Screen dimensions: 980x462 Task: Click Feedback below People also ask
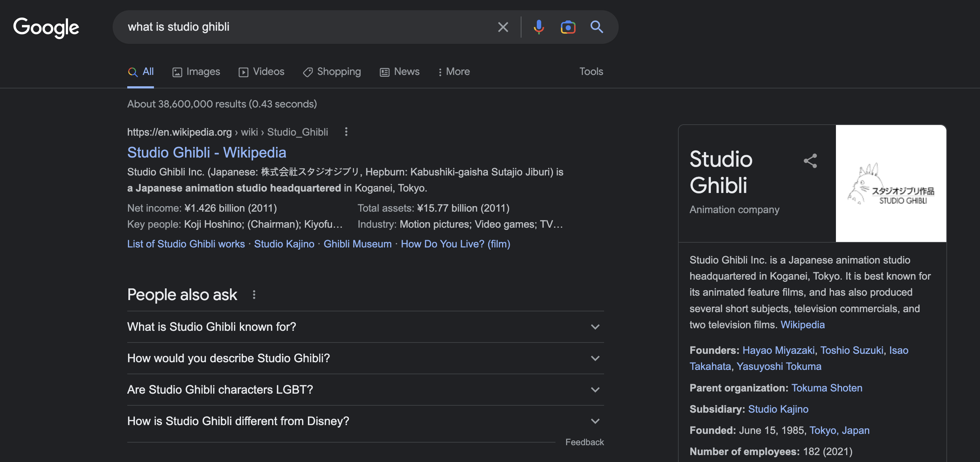click(x=584, y=442)
